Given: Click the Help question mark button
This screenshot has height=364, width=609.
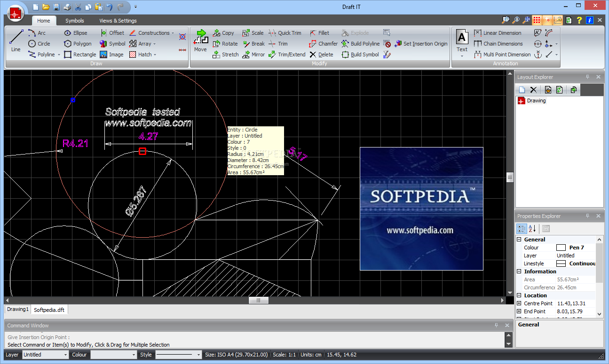Looking at the screenshot, I should [x=579, y=20].
